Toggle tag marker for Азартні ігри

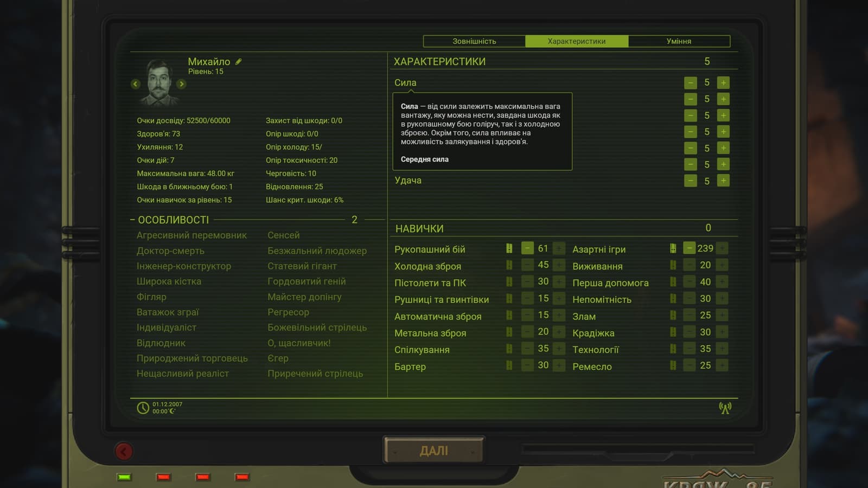(x=673, y=248)
